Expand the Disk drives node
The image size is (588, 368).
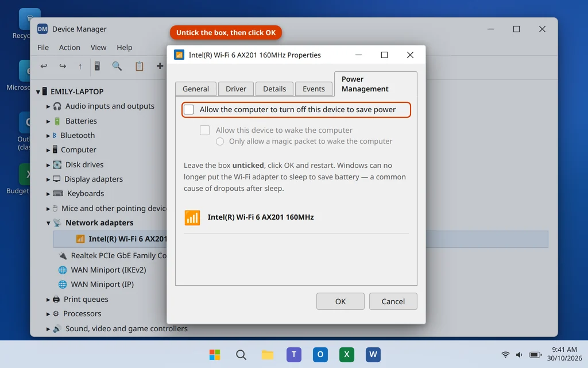(x=48, y=165)
